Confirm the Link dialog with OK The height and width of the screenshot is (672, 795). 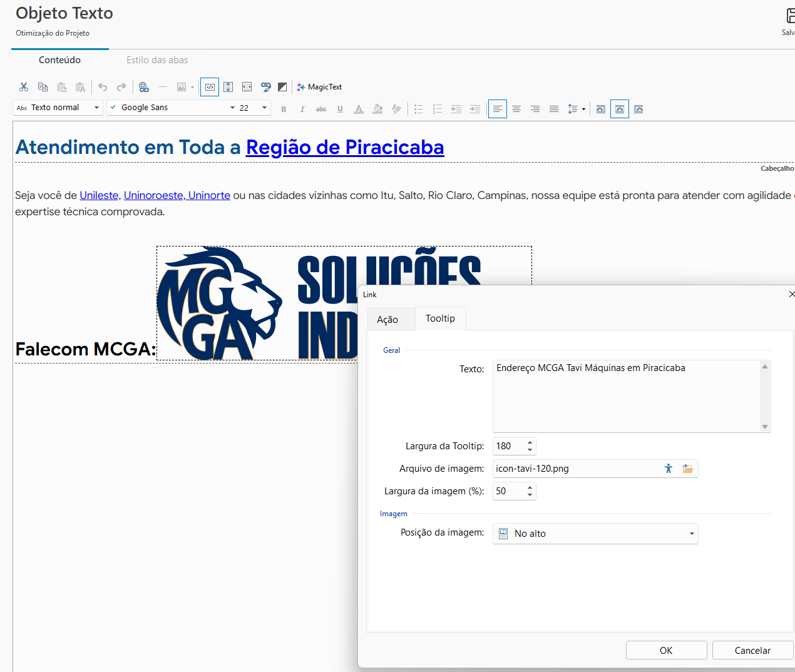click(666, 650)
